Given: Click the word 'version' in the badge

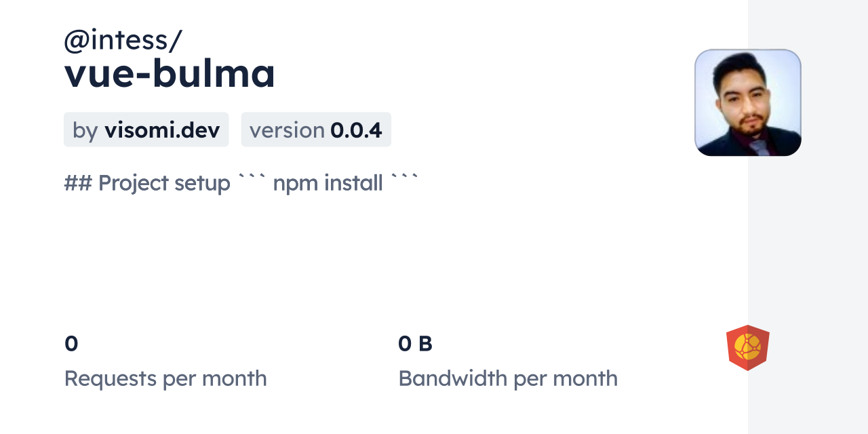Looking at the screenshot, I should (x=287, y=130).
